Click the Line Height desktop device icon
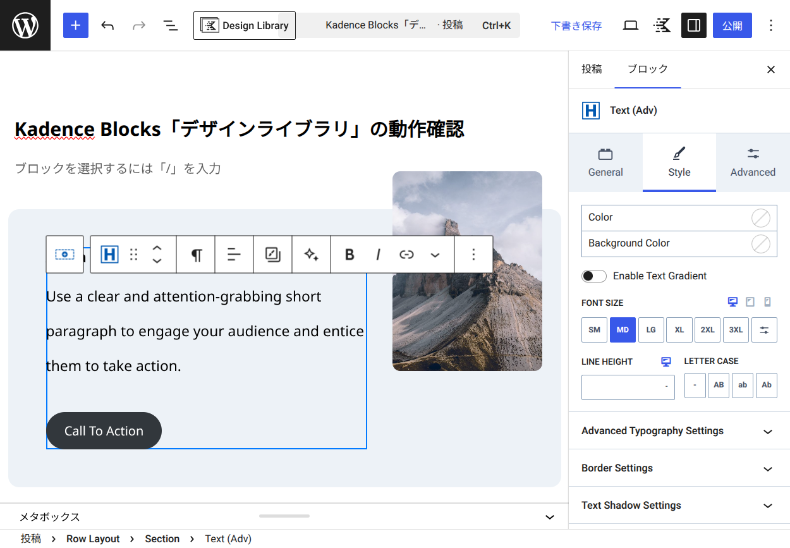Viewport: 790px width, 548px height. pyautogui.click(x=666, y=362)
